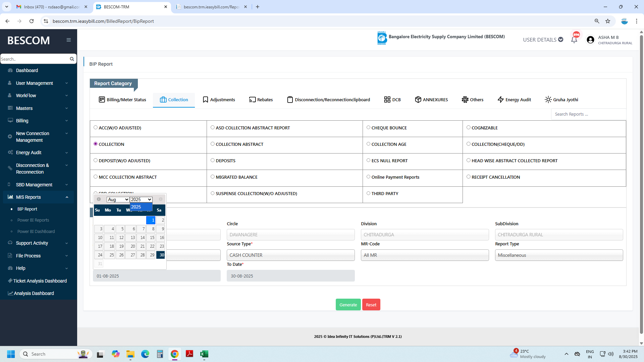Open the month dropdown showing Aug
The width and height of the screenshot is (644, 362).
point(118,199)
